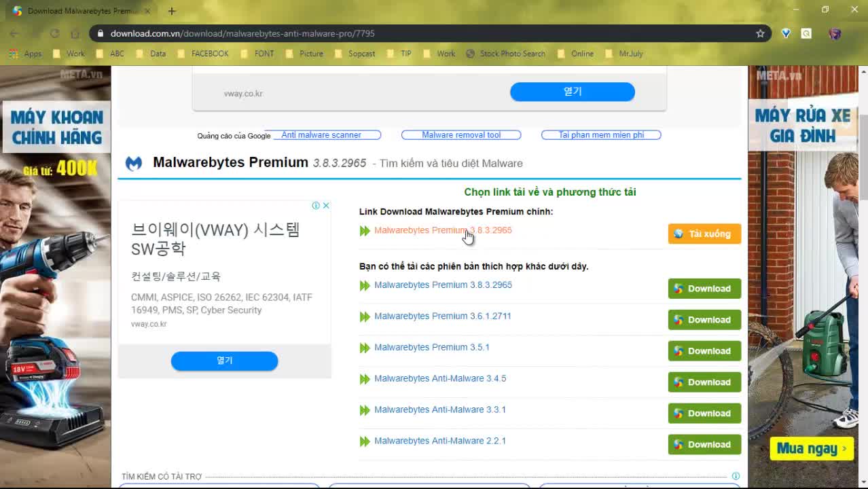The height and width of the screenshot is (489, 868).
Task: Click Download for Malwarebytes Premium 3.5.1
Action: coord(704,351)
